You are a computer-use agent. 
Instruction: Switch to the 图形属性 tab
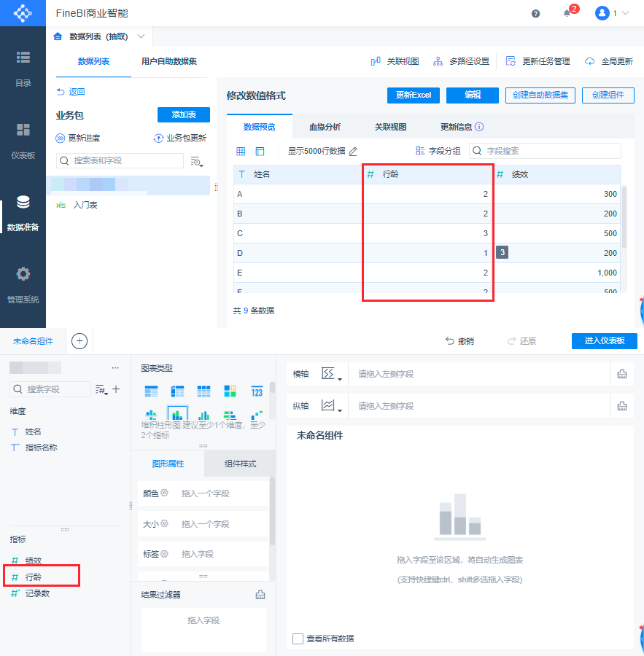[168, 464]
